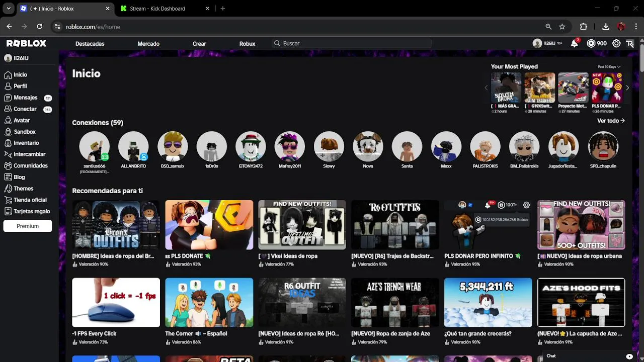This screenshot has height=362, width=644.
Task: Open the ALLANBRITO connection avatar
Action: [x=133, y=146]
